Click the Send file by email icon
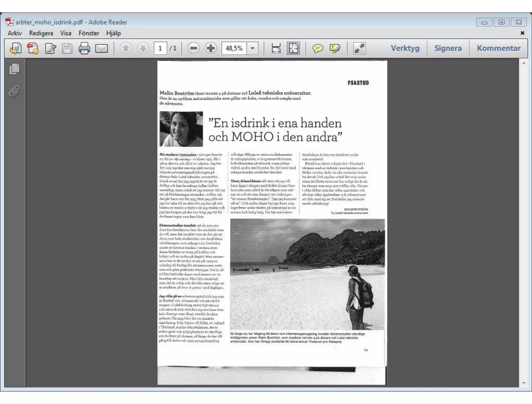The width and height of the screenshot is (532, 404). tap(102, 49)
